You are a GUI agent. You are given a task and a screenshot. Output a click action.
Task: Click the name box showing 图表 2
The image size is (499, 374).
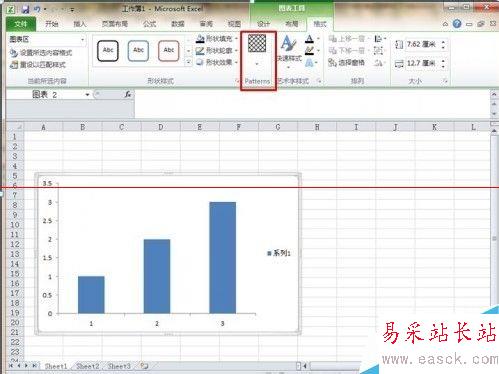point(45,95)
